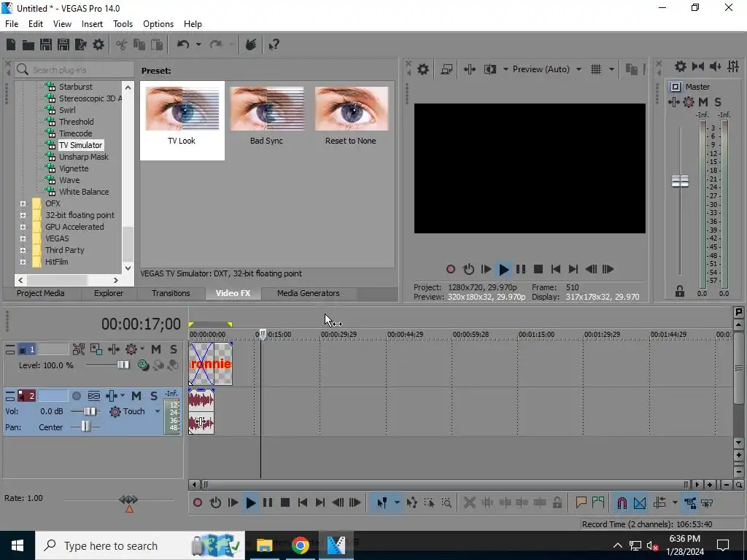Expand the OFX folder in plug-in tree
Screen dimensions: 747x560
click(x=23, y=204)
